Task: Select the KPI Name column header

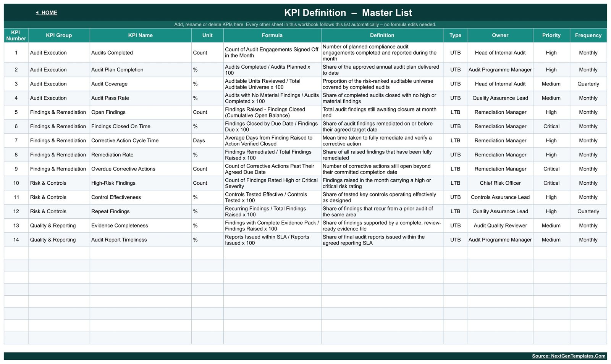Action: coord(141,35)
